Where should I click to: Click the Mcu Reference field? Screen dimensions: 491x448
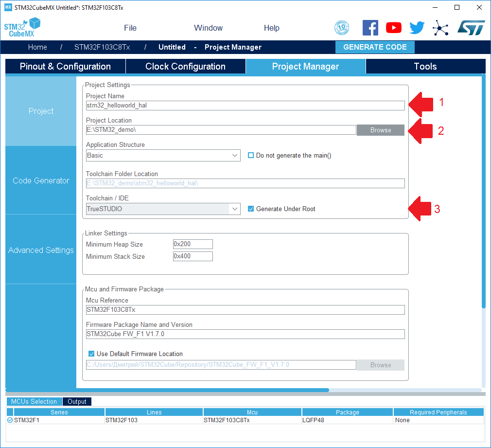click(245, 310)
